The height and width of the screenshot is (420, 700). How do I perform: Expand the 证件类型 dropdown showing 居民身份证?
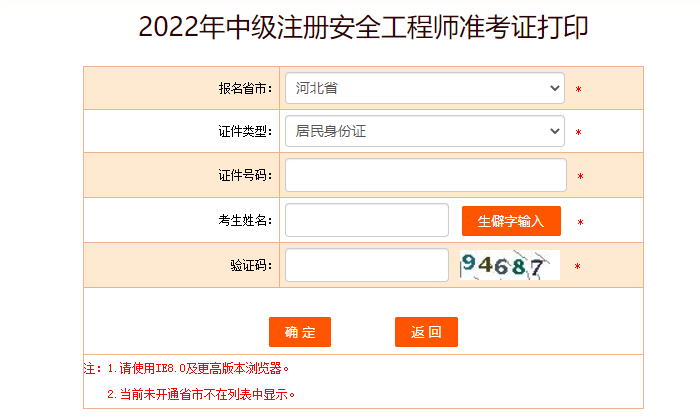click(424, 131)
